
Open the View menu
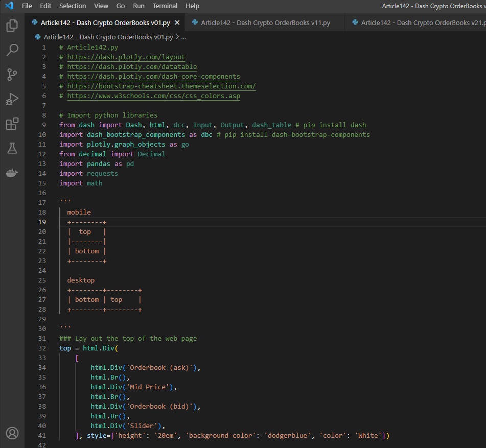[x=101, y=6]
